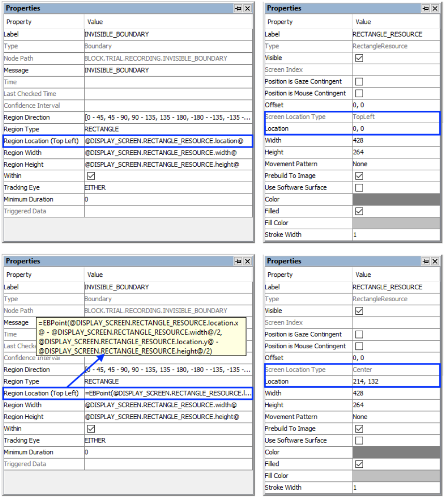Open Region Direction list in bottom-left panel

pyautogui.click(x=168, y=370)
